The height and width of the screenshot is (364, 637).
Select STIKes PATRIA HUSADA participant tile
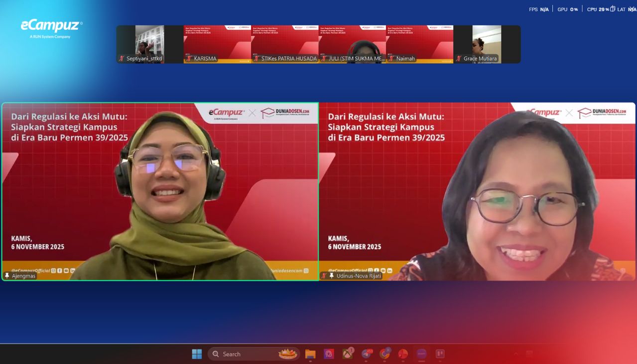[284, 44]
